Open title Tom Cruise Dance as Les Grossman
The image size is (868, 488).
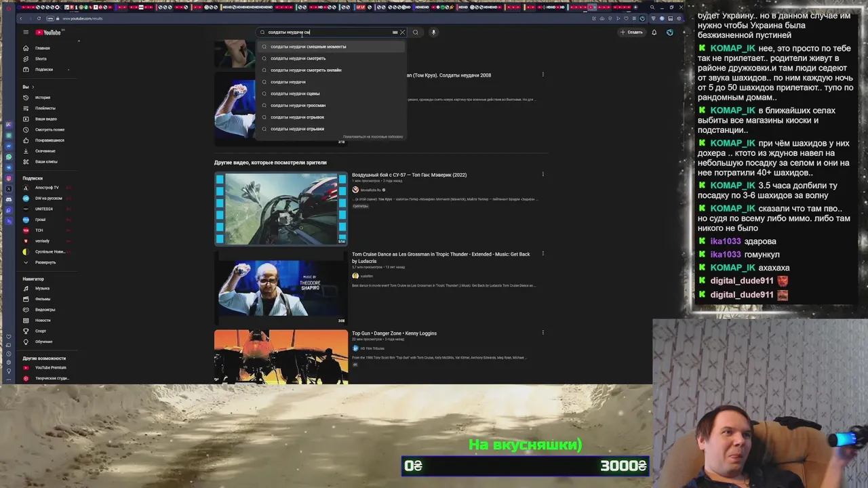click(441, 258)
